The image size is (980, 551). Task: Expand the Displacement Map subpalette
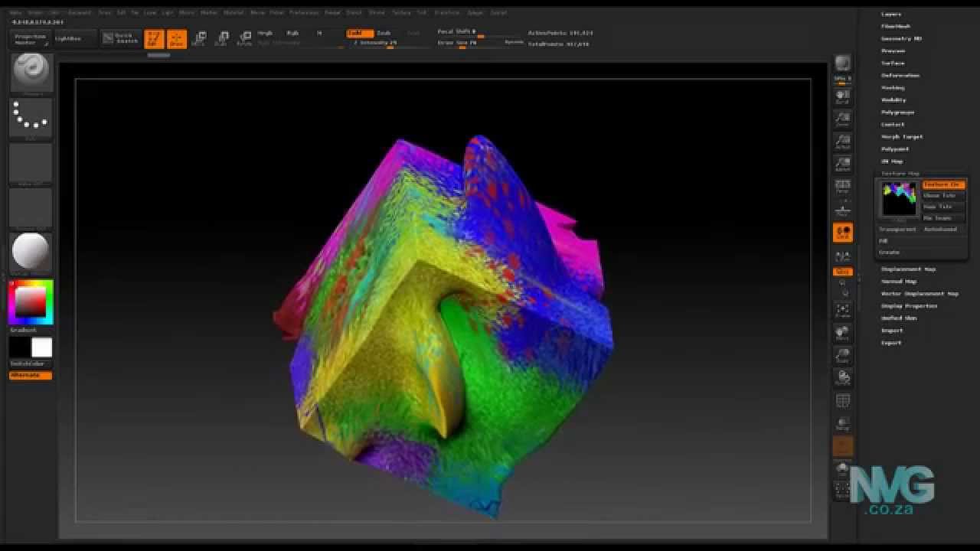[x=908, y=269]
